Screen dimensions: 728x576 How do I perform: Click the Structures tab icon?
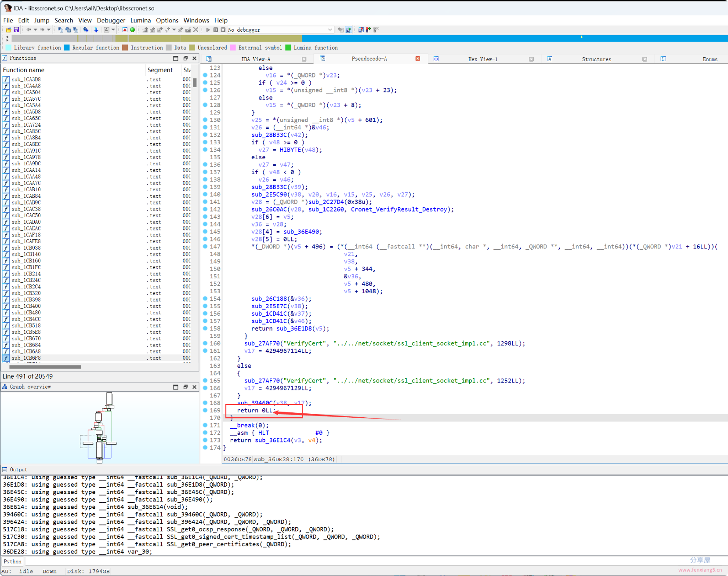point(550,59)
